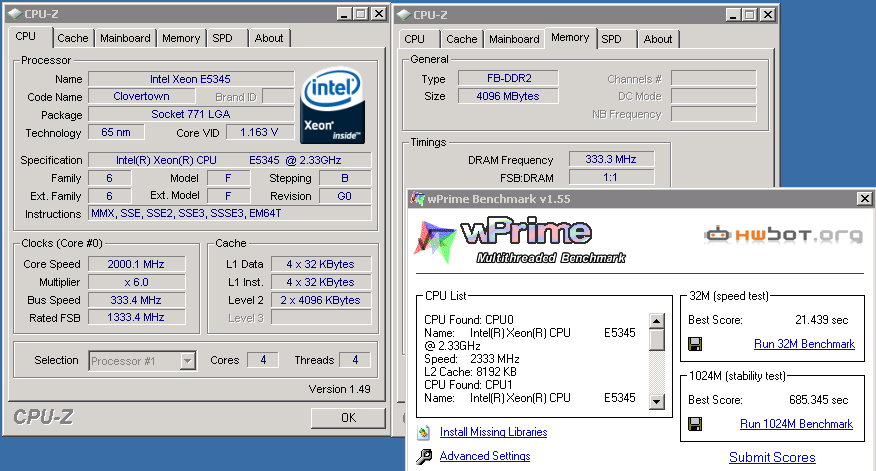Open Cache tab in right CPU-Z window
The height and width of the screenshot is (471, 876).
[461, 39]
